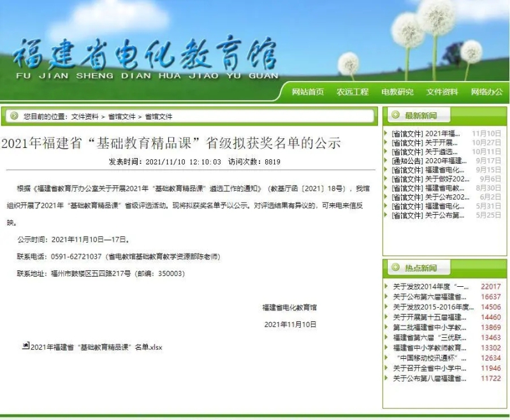Open the 网站首页 navigation tab
The image size is (510, 420).
[x=308, y=92]
